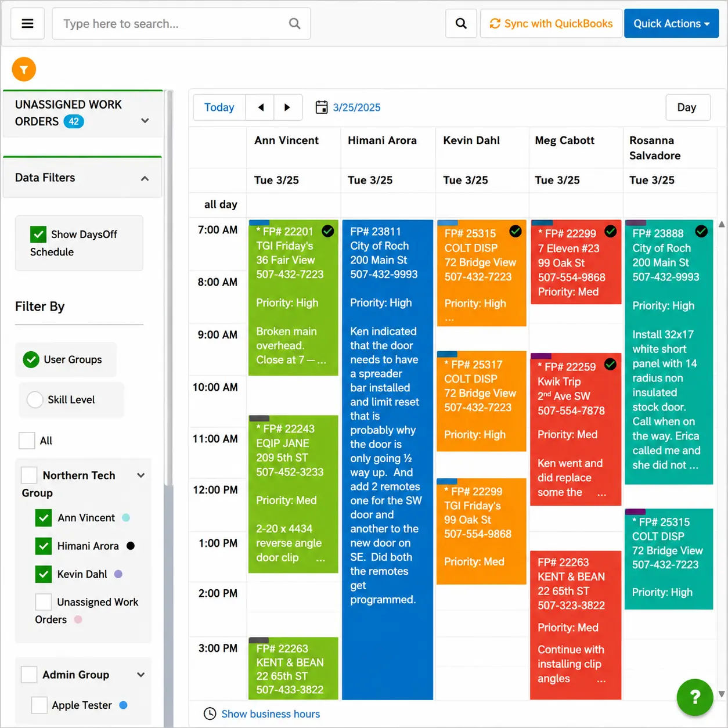The image size is (728, 728).
Task: Click Himani Arora column header
Action: tap(382, 140)
